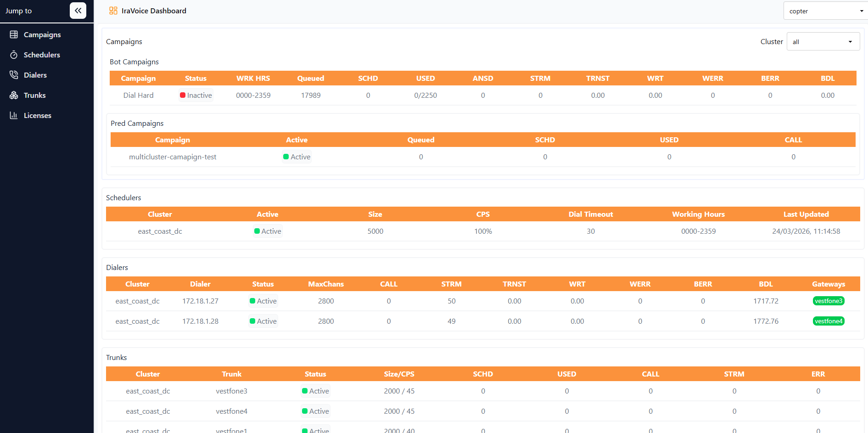Click the Trunks cubes icon
This screenshot has width=868, height=433.
pos(14,95)
